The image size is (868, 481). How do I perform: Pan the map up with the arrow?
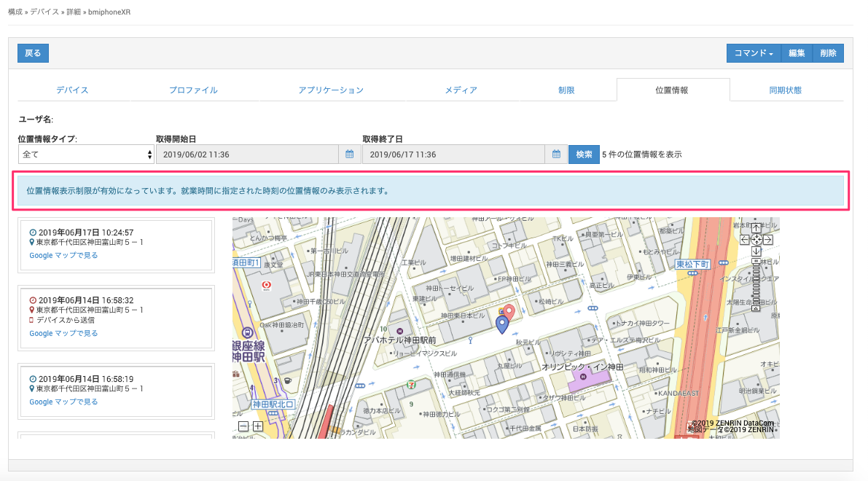point(756,227)
